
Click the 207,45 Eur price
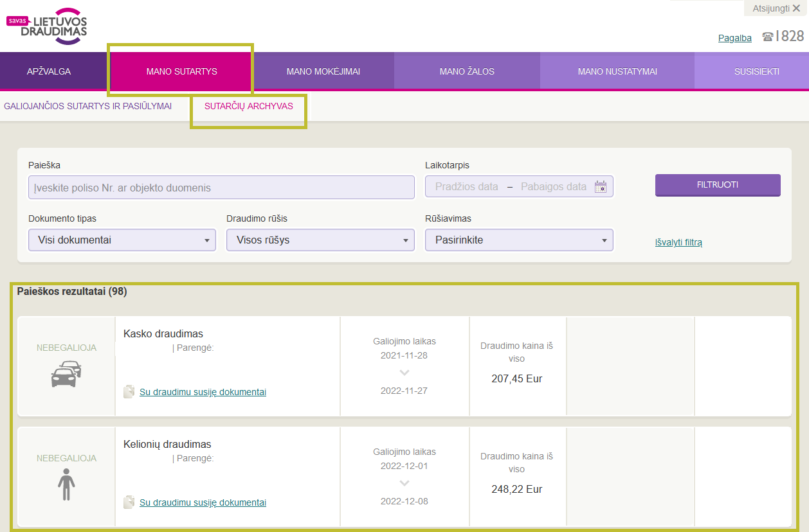pos(517,379)
